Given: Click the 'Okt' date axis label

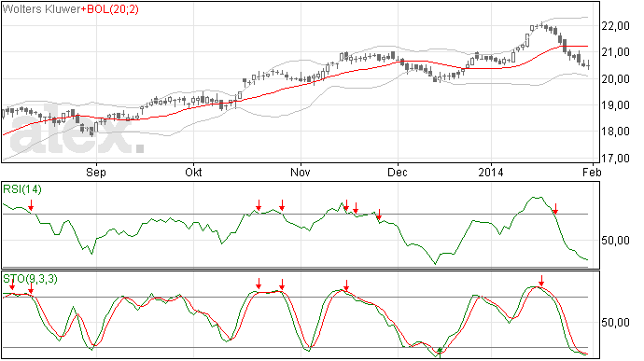Looking at the screenshot, I should click(193, 172).
